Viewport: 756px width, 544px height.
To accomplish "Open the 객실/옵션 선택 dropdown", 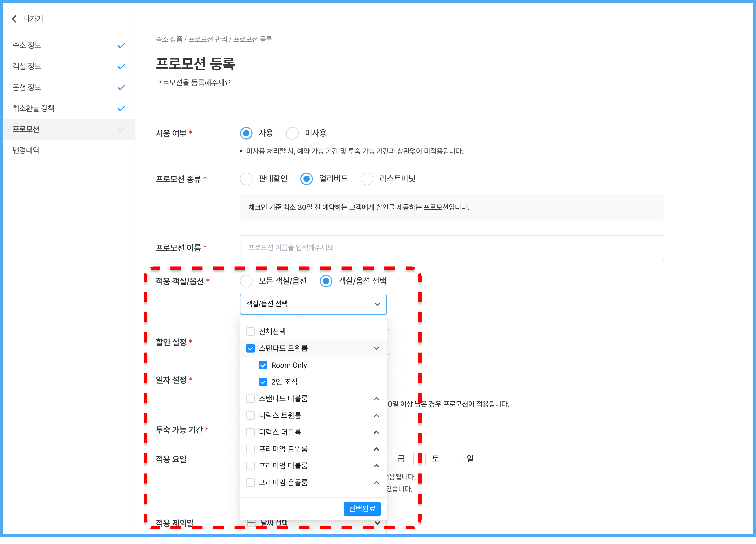I will tap(313, 304).
